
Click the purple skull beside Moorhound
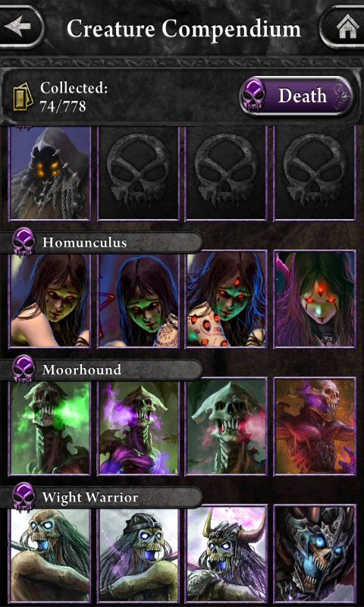24,369
